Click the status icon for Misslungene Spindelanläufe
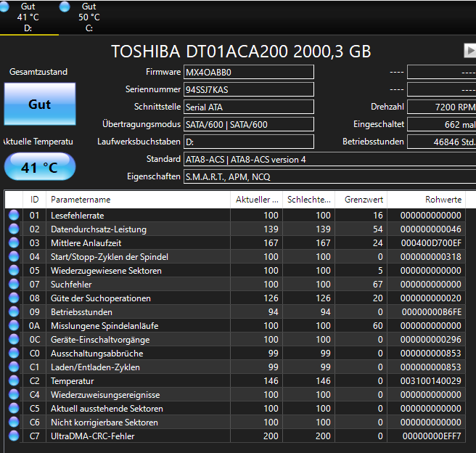476x453 pixels. pyautogui.click(x=14, y=325)
